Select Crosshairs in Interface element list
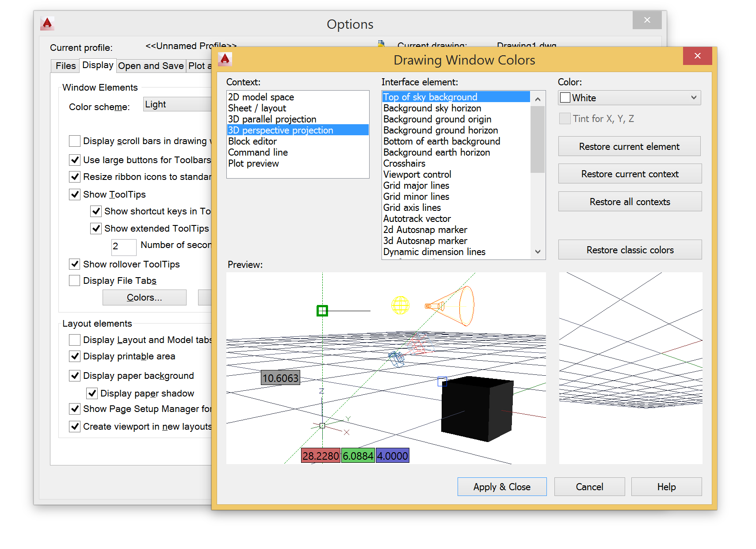The width and height of the screenshot is (756, 549). pos(404,163)
